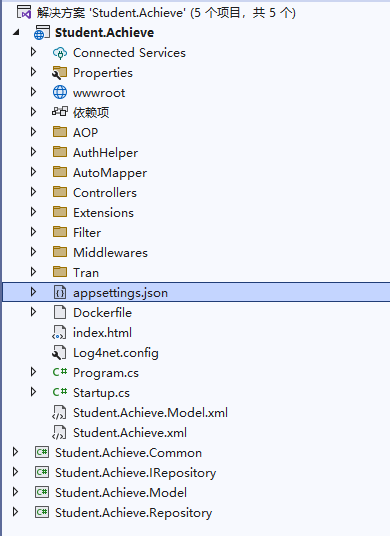Collapse the Student.Achieve project node

[16, 33]
